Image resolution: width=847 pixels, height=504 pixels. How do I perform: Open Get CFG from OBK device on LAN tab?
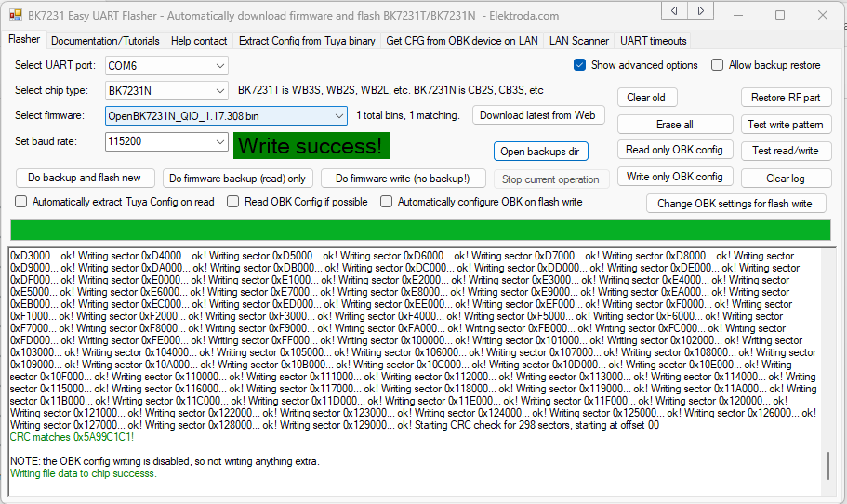pyautogui.click(x=462, y=41)
